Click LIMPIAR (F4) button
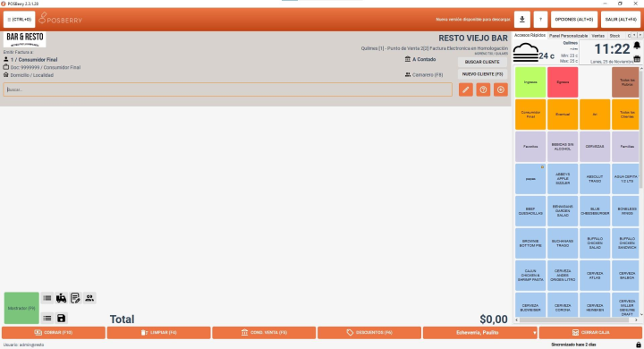Image resolution: width=644 pixels, height=349 pixels. coord(158,333)
